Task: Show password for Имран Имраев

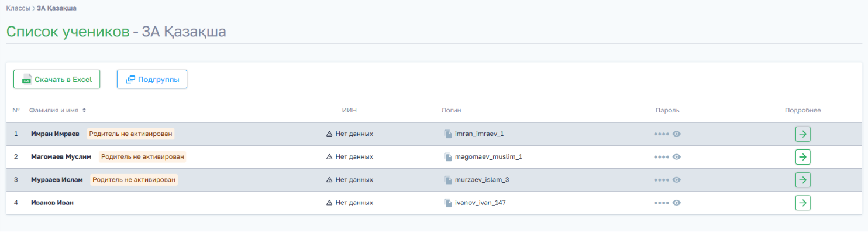Action: (x=677, y=134)
